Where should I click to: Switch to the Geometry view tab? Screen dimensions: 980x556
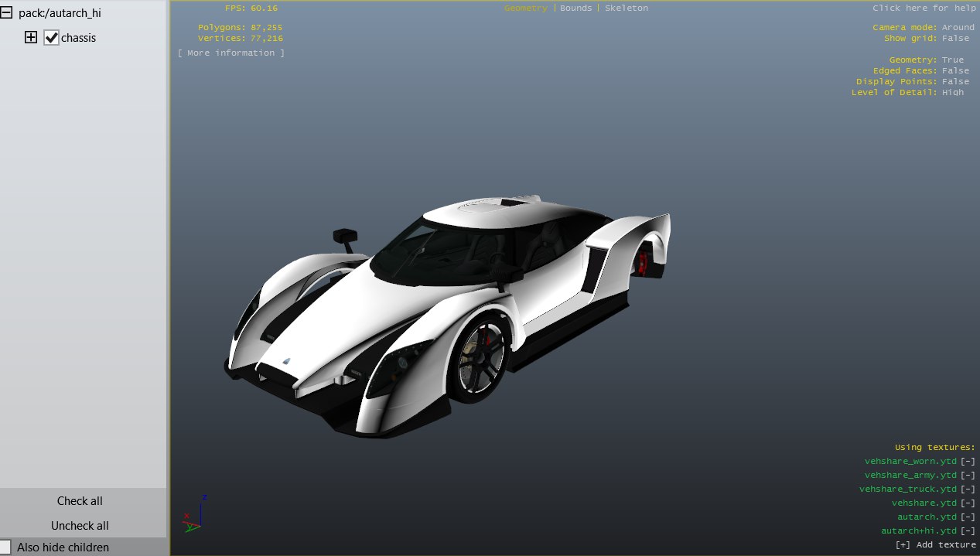coord(525,8)
